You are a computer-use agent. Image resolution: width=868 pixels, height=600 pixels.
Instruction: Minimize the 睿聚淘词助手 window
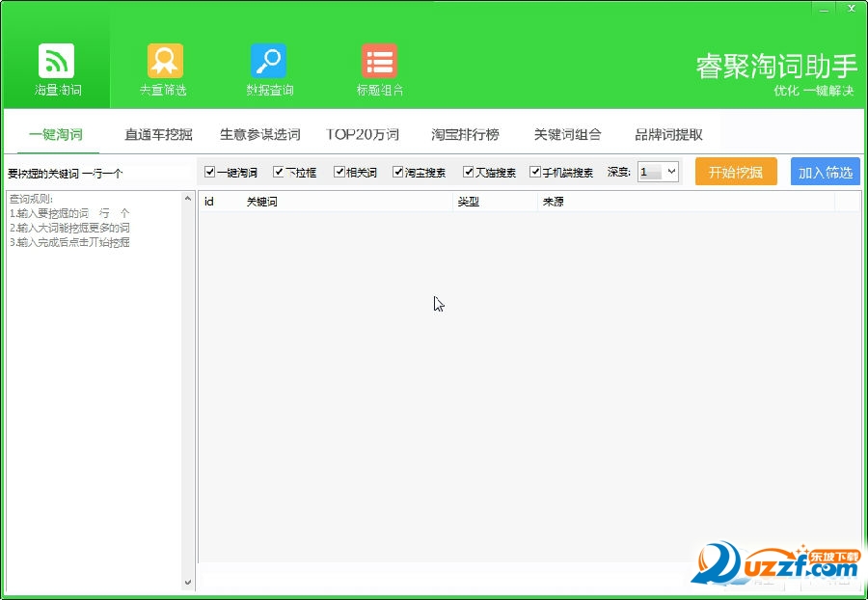[821, 9]
